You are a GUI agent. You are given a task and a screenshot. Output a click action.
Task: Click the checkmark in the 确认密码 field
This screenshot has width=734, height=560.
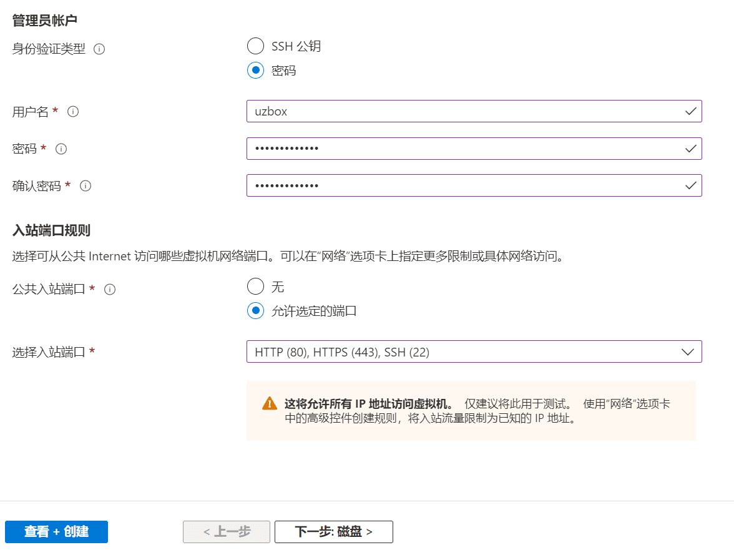pos(691,185)
